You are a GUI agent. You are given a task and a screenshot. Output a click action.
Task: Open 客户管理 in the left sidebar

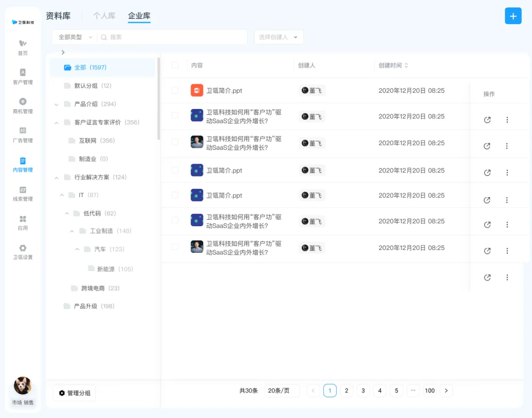pos(23,76)
